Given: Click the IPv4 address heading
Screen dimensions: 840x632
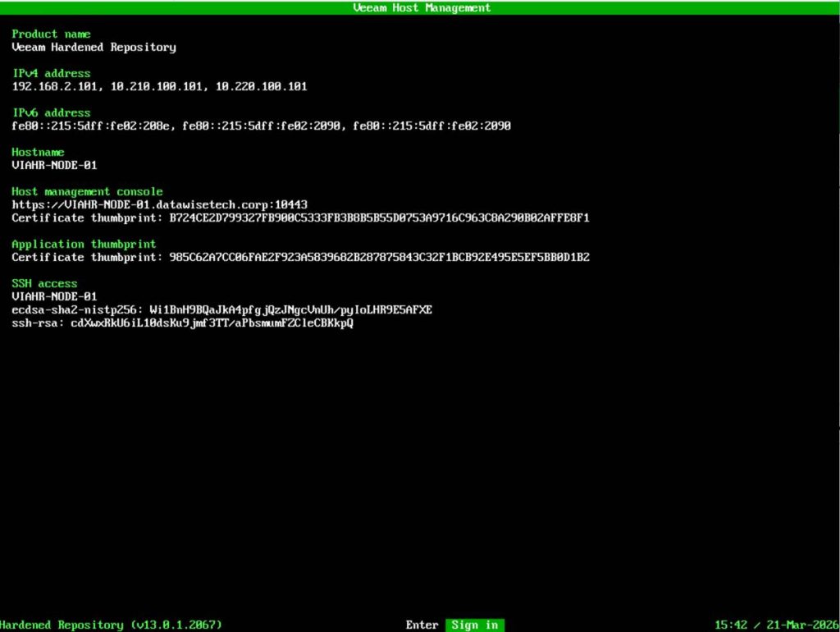Looking at the screenshot, I should (51, 73).
